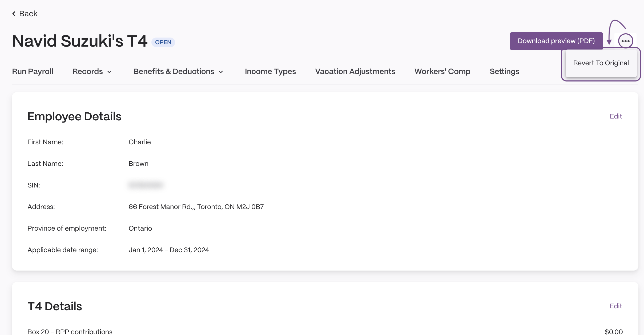Edit the Employee Details section

616,116
